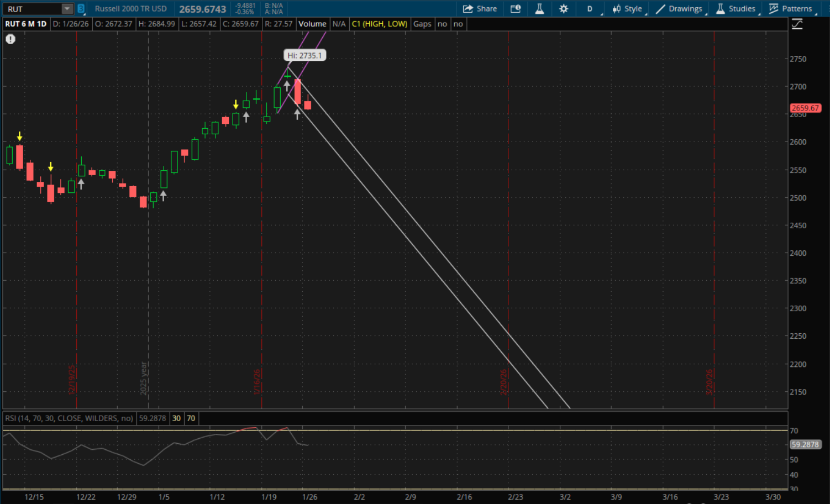Click the flask Edit Studies icon
The width and height of the screenshot is (830, 504).
(539, 9)
